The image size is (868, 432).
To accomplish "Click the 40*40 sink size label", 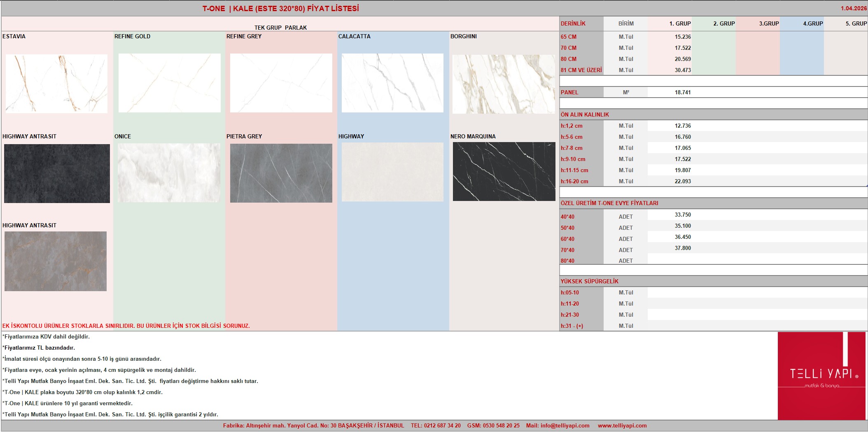I will pos(567,217).
